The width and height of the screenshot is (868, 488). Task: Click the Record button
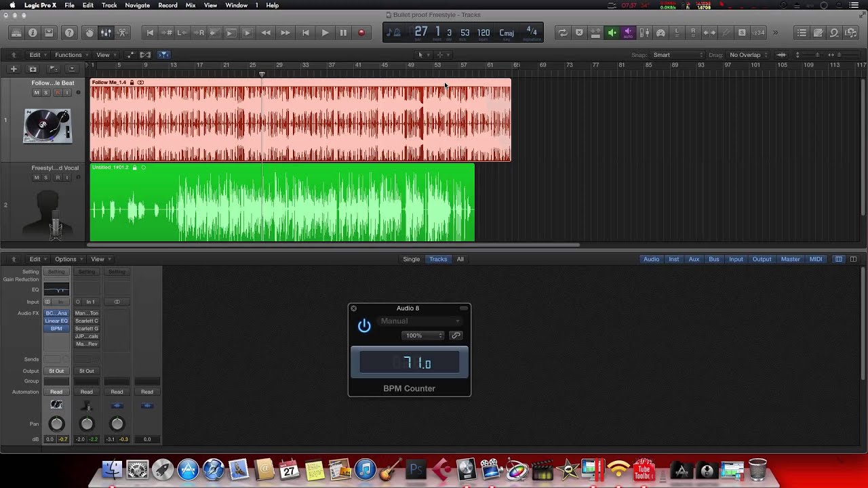[361, 33]
